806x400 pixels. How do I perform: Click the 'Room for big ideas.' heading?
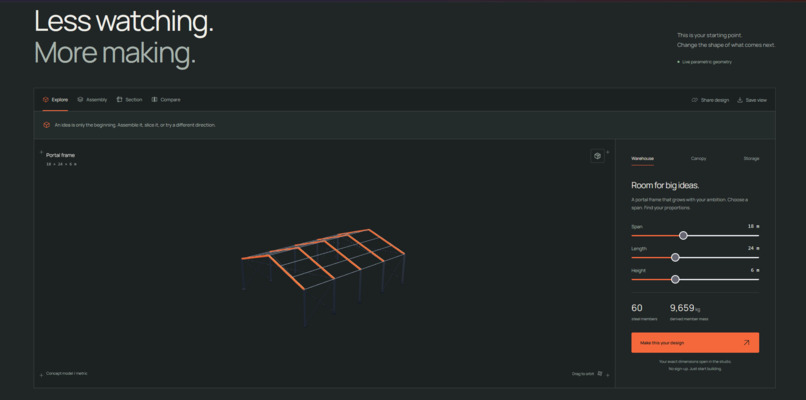(665, 186)
